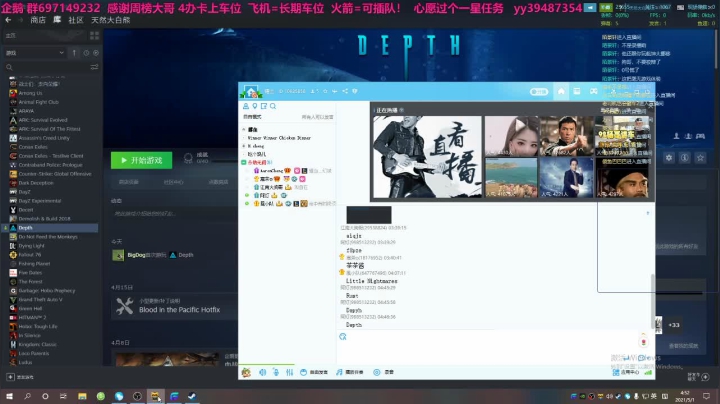The width and height of the screenshot is (720, 404).
Task: Select The Forest in Steam library
Action: (x=30, y=281)
